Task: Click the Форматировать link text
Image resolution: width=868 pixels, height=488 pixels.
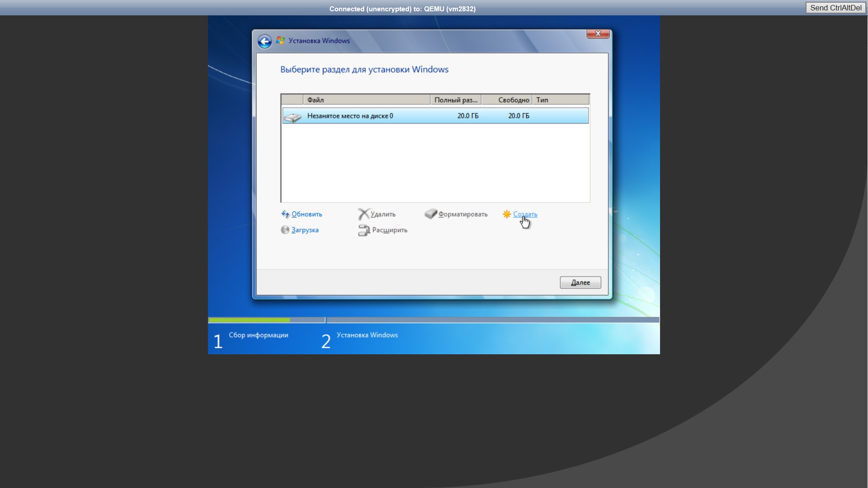Action: (463, 214)
